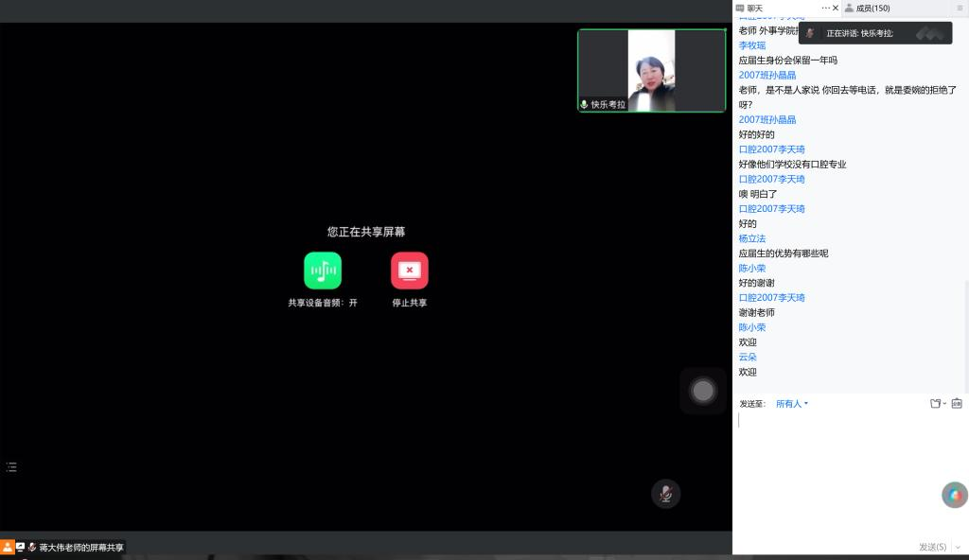Click the colorful floating assistant icon
This screenshot has height=560, width=969.
[x=954, y=495]
